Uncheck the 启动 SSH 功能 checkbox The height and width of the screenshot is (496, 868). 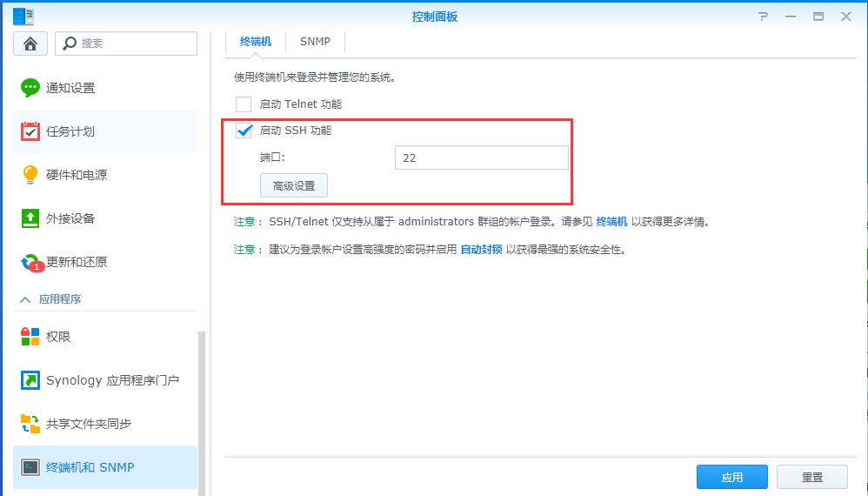pos(244,131)
